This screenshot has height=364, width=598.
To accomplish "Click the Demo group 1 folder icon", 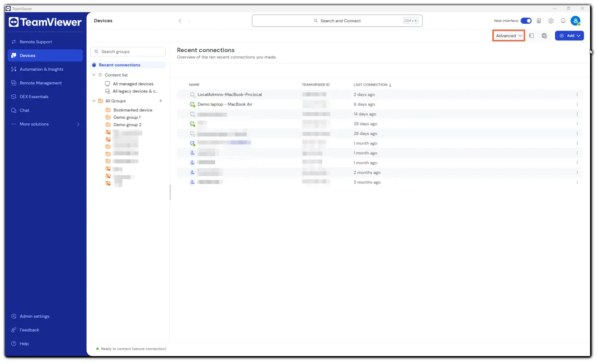I will click(108, 117).
